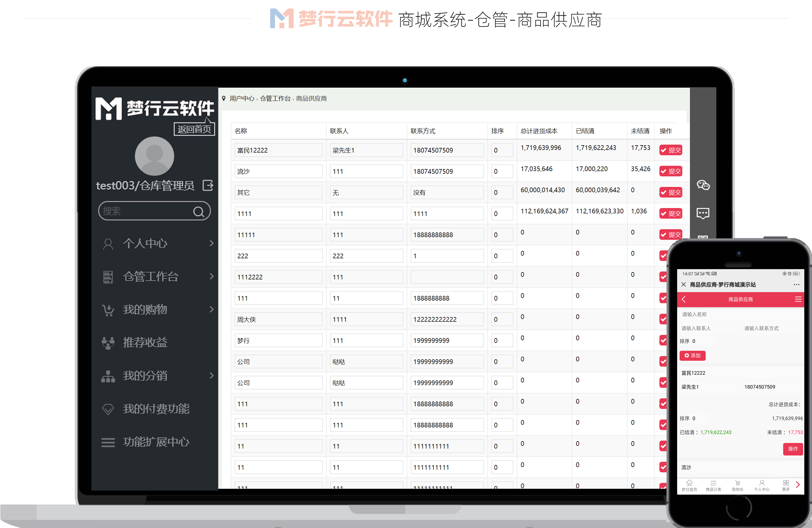The image size is (812, 528).
Task: Click contact field containing 梁先生1
Action: click(366, 150)
